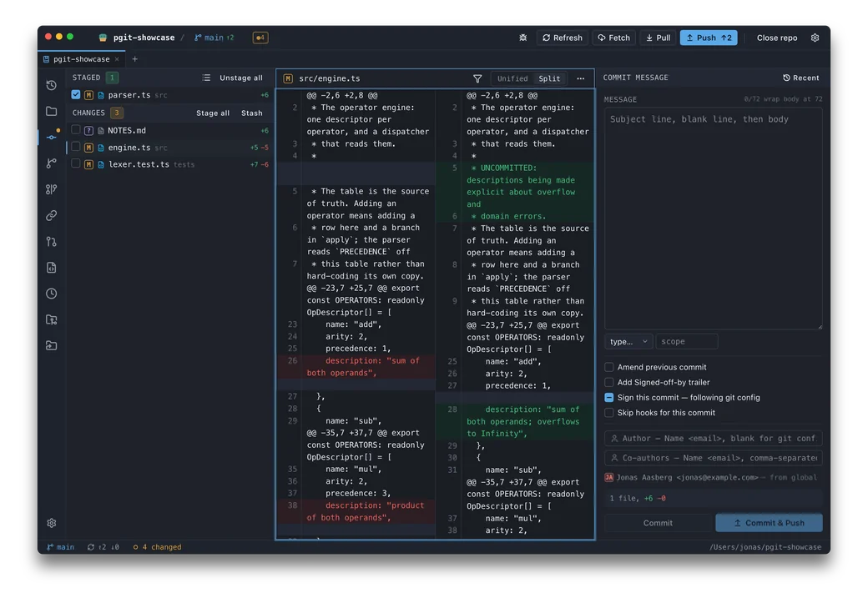868x603 pixels.
Task: Click Close repo
Action: [x=777, y=38]
